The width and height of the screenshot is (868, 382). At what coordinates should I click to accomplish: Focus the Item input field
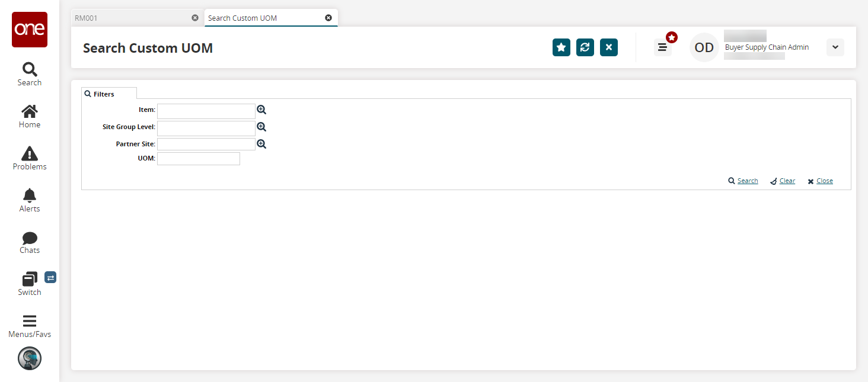click(x=206, y=111)
